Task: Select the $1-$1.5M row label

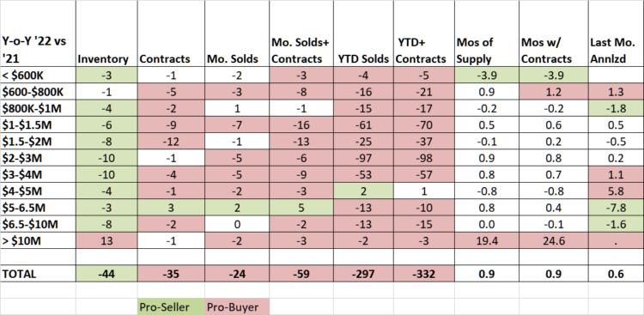Action: 38,125
